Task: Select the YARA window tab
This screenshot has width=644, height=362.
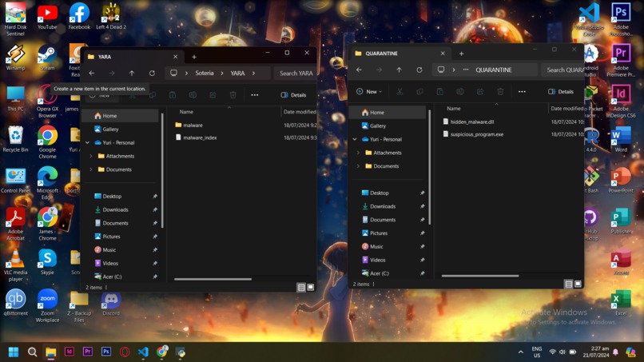Action: [133, 57]
